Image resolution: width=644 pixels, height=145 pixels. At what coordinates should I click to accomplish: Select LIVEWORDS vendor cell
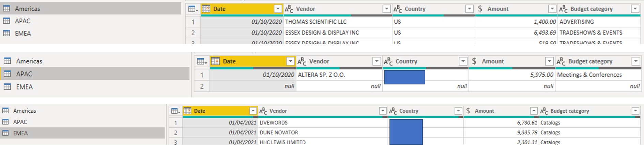pyautogui.click(x=323, y=123)
